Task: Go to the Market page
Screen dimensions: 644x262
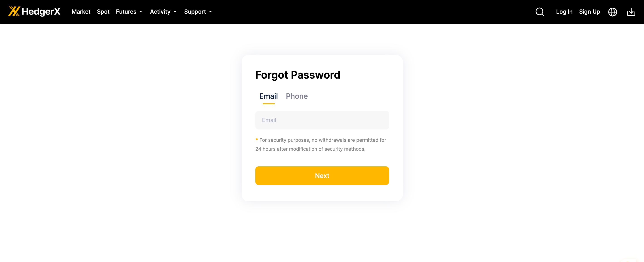Action: coord(81,12)
